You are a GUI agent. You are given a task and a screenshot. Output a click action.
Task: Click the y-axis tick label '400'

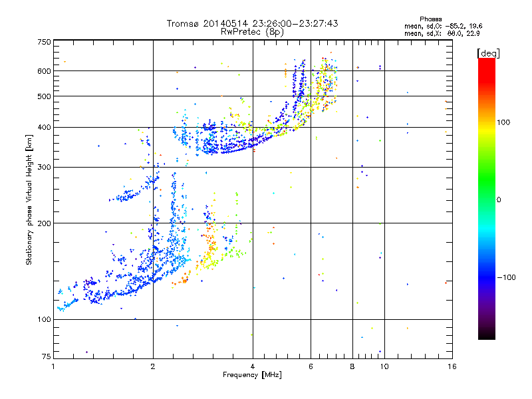pos(44,128)
